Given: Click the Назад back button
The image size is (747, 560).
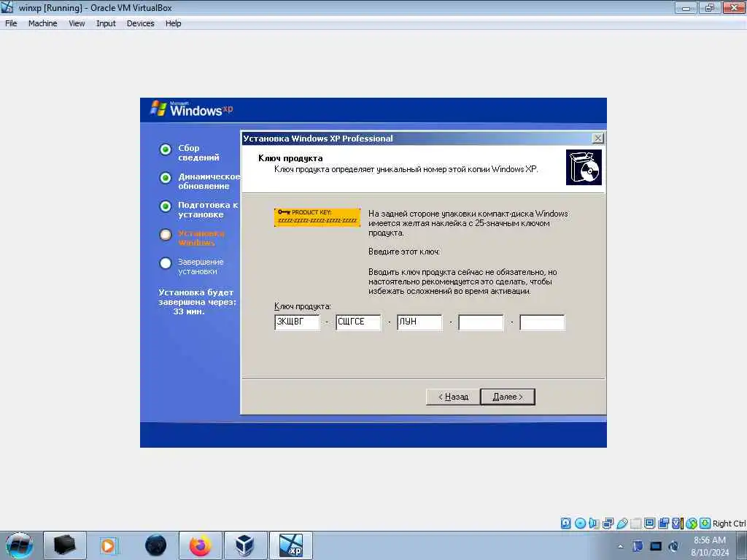Looking at the screenshot, I should [453, 397].
